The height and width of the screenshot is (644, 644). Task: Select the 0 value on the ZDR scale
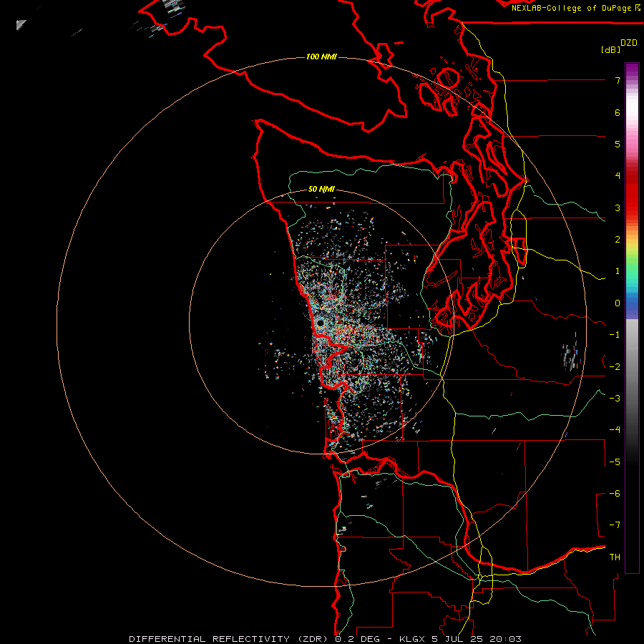click(x=618, y=303)
